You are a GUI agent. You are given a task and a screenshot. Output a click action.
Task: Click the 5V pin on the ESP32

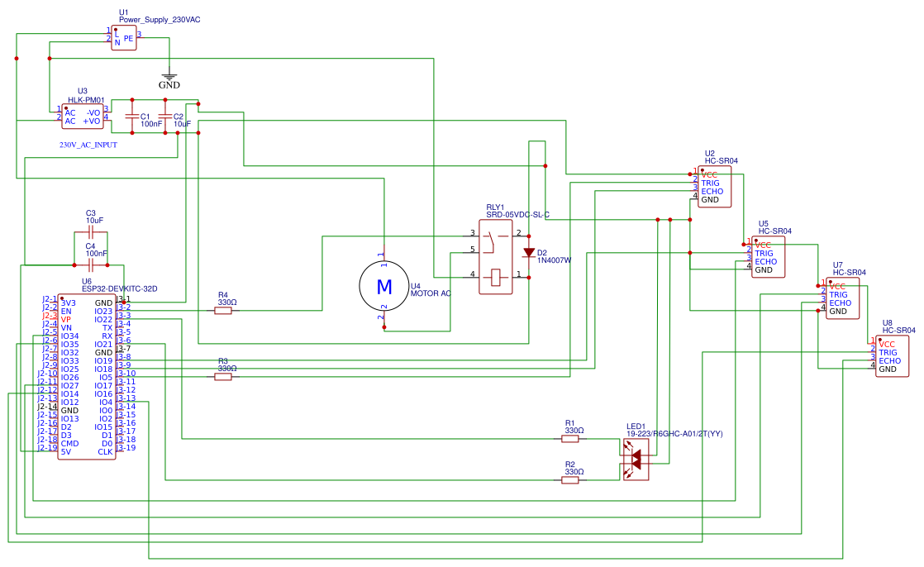pyautogui.click(x=66, y=451)
